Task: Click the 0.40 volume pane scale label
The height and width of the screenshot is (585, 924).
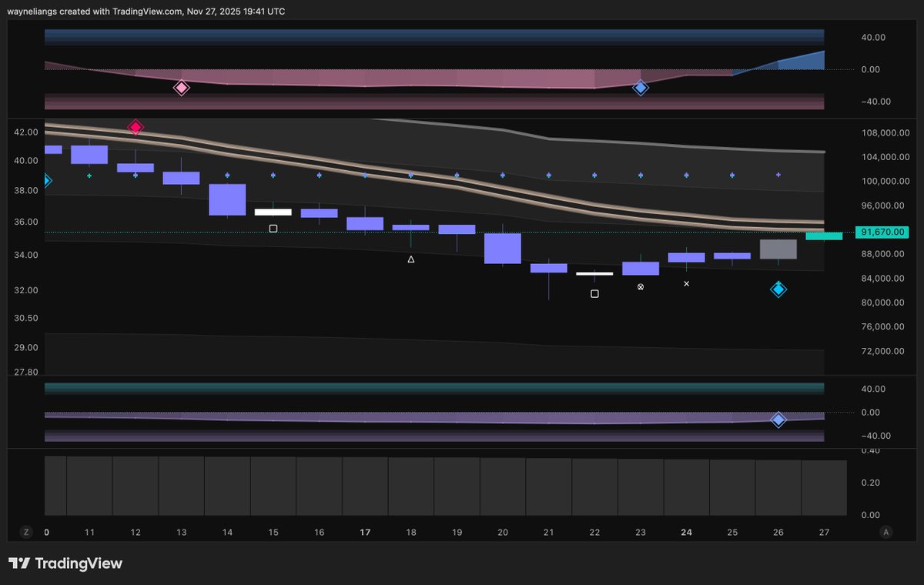Action: 870,451
